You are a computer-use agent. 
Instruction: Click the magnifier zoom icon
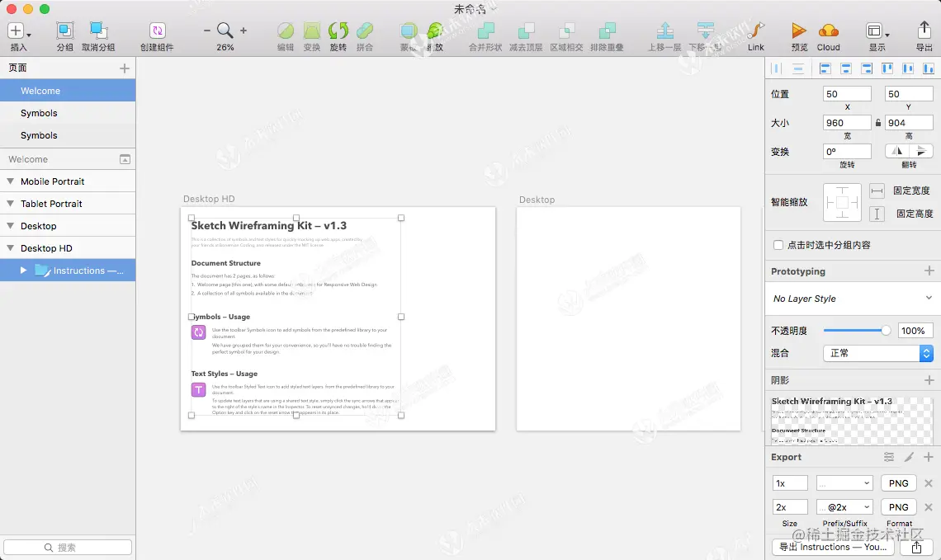coord(225,31)
